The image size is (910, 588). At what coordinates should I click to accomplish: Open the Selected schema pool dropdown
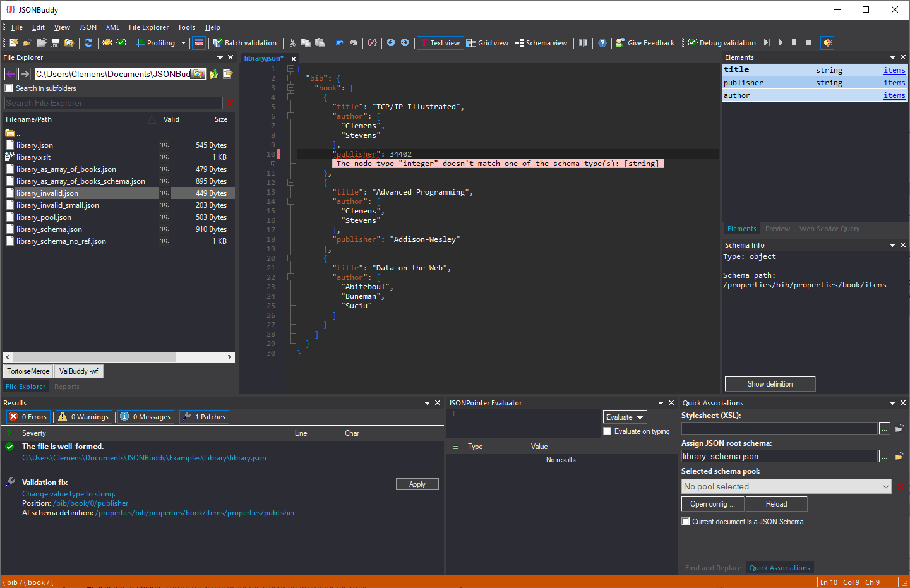tap(786, 486)
